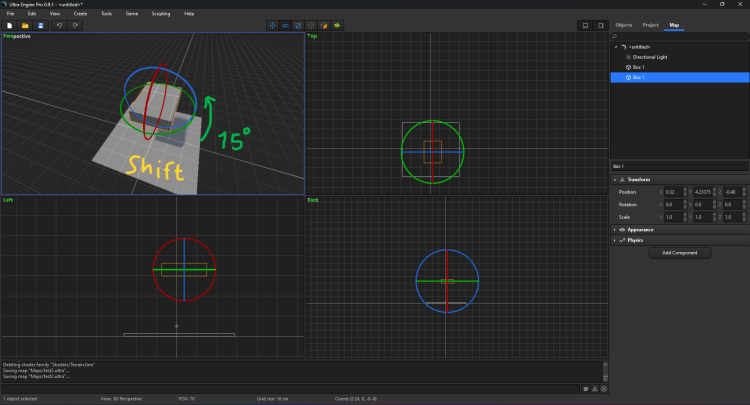Click the Open folder icon
Screen dimensions: 750x405
[x=25, y=25]
